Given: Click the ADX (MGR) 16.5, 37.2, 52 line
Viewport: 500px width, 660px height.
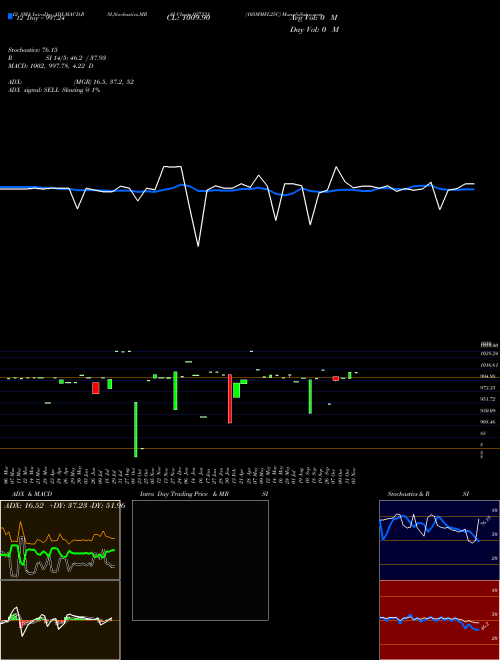Looking at the screenshot, I should click(x=71, y=82).
